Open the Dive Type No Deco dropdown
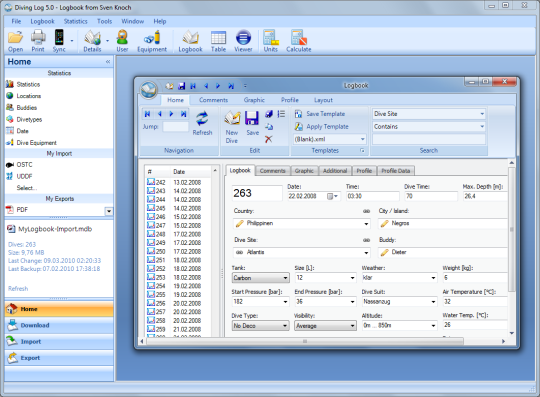 pyautogui.click(x=285, y=326)
